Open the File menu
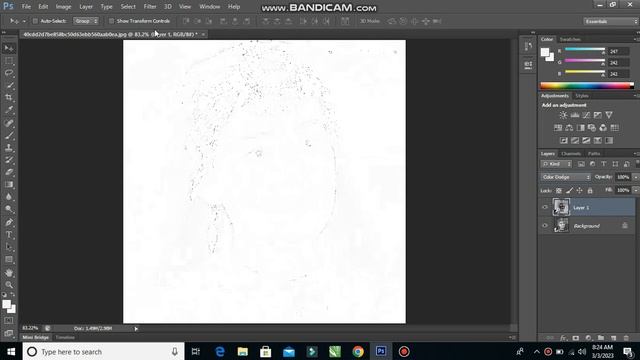 coord(26,7)
